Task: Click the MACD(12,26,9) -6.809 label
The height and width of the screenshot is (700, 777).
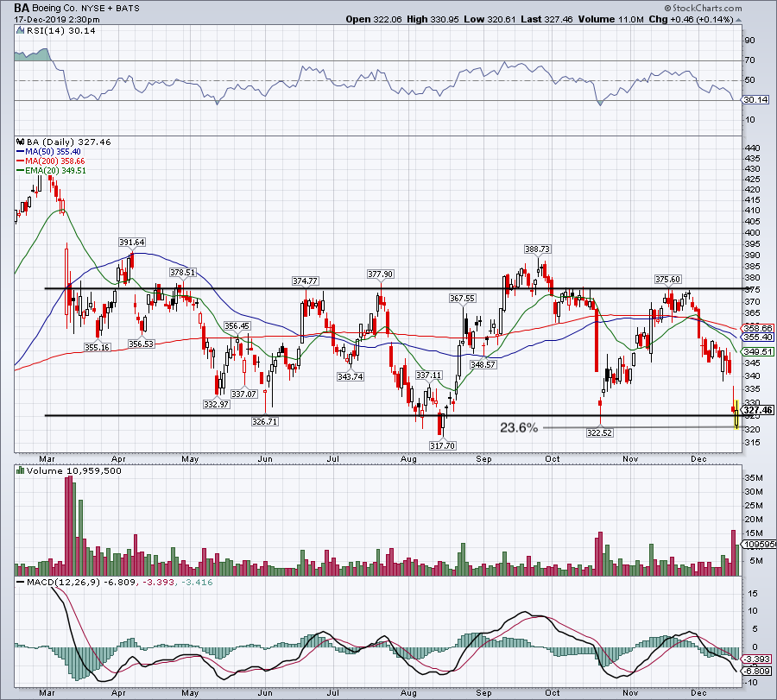Action: 81,583
